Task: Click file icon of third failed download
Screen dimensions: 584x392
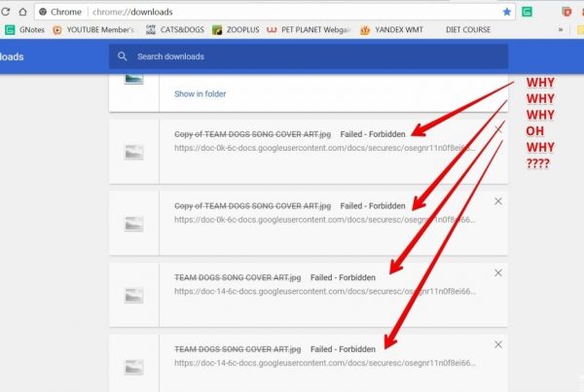Action: [x=133, y=296]
